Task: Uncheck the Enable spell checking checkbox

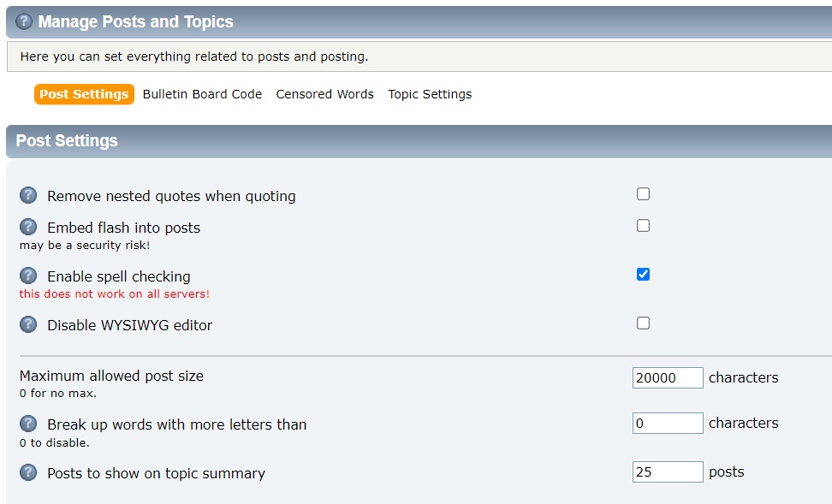Action: (643, 275)
